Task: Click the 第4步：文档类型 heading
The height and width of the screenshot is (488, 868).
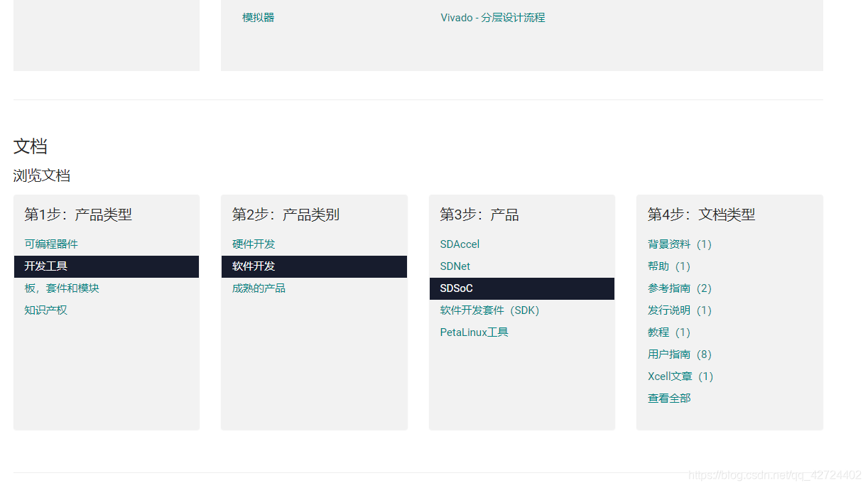Action: point(702,215)
